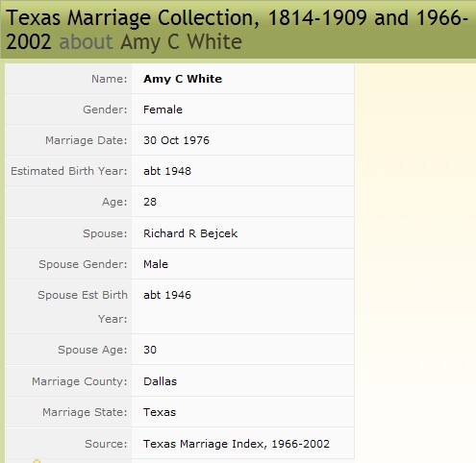Viewport: 476px width, 463px height.
Task: Click the spouse age value 30
Action: pos(150,350)
